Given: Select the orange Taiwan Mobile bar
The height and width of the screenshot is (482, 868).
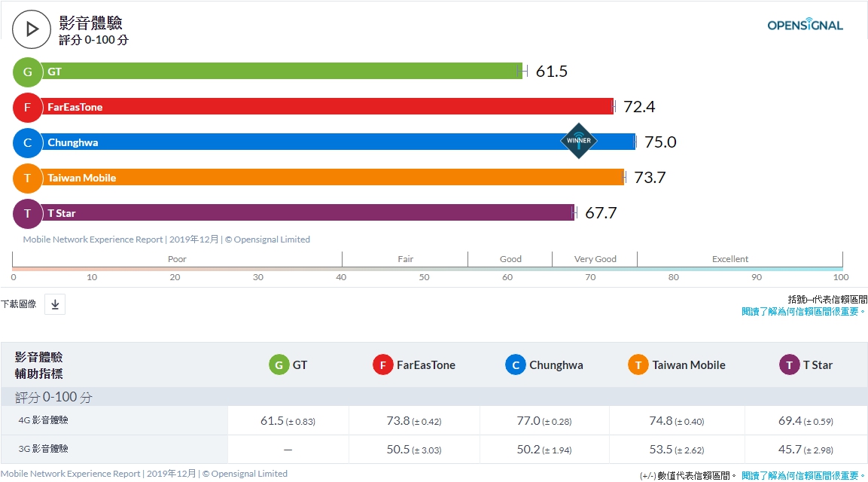Looking at the screenshot, I should [x=333, y=177].
